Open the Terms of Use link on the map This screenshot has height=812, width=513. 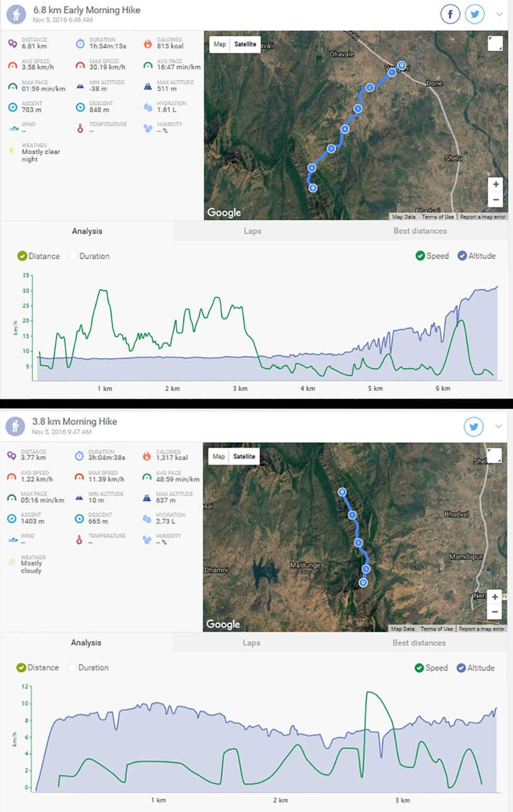438,216
